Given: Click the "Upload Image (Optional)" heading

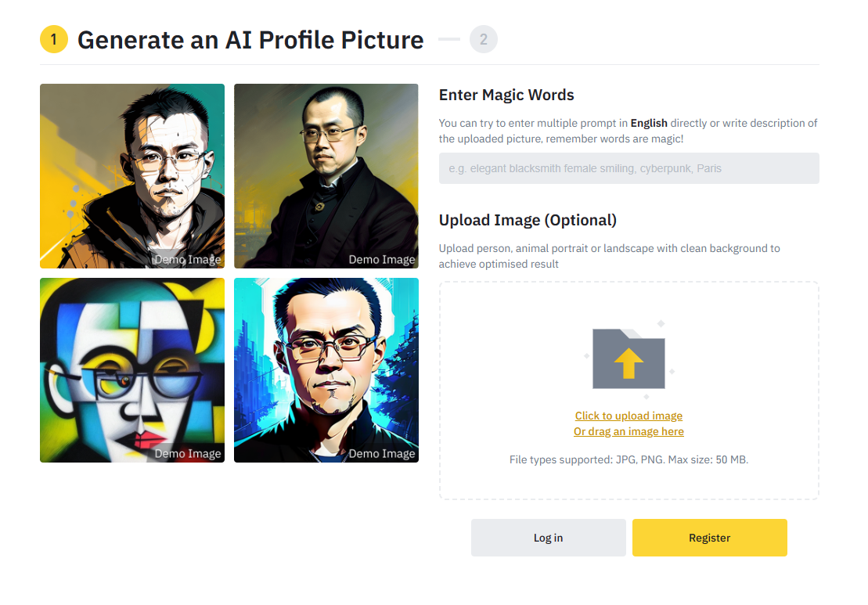Looking at the screenshot, I should pos(528,220).
